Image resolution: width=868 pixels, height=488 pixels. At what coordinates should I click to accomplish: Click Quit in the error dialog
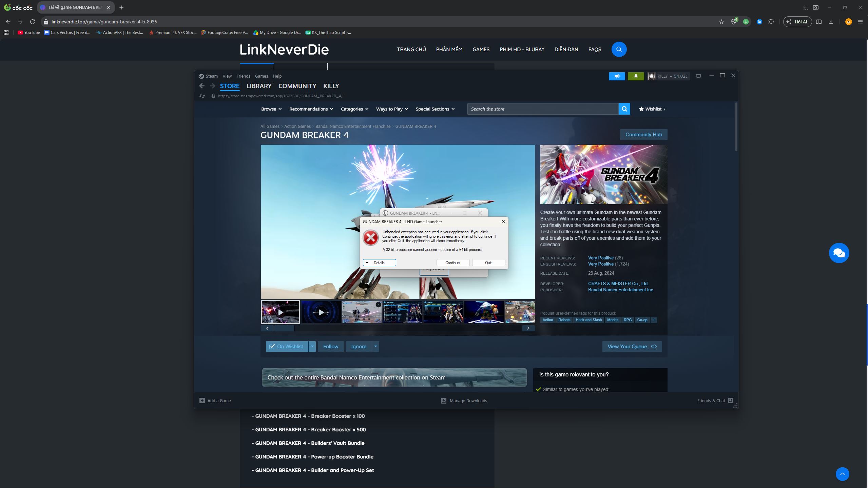pyautogui.click(x=488, y=263)
